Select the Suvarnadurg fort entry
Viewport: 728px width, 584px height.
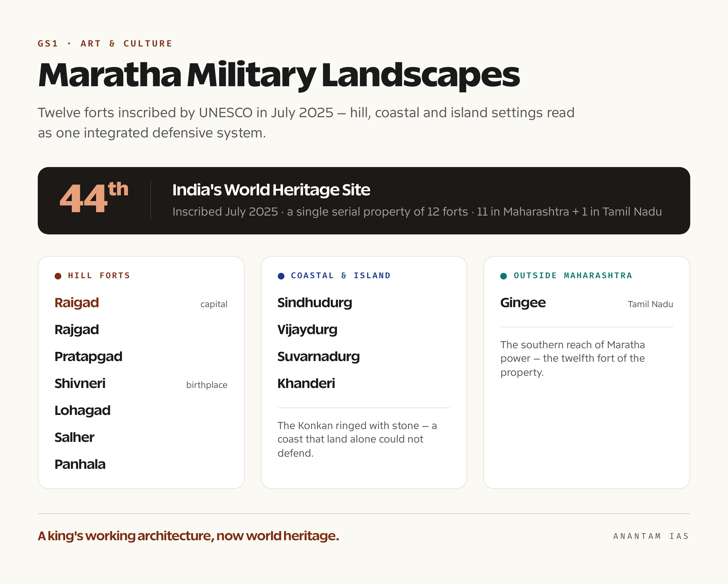(319, 357)
